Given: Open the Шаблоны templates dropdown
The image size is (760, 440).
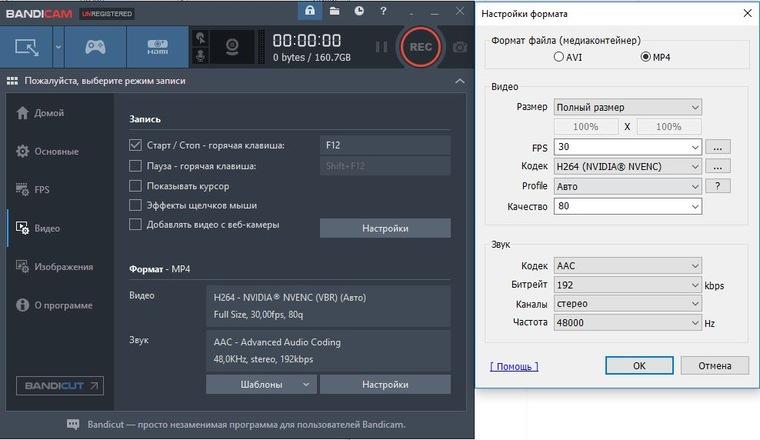Looking at the screenshot, I should click(261, 384).
